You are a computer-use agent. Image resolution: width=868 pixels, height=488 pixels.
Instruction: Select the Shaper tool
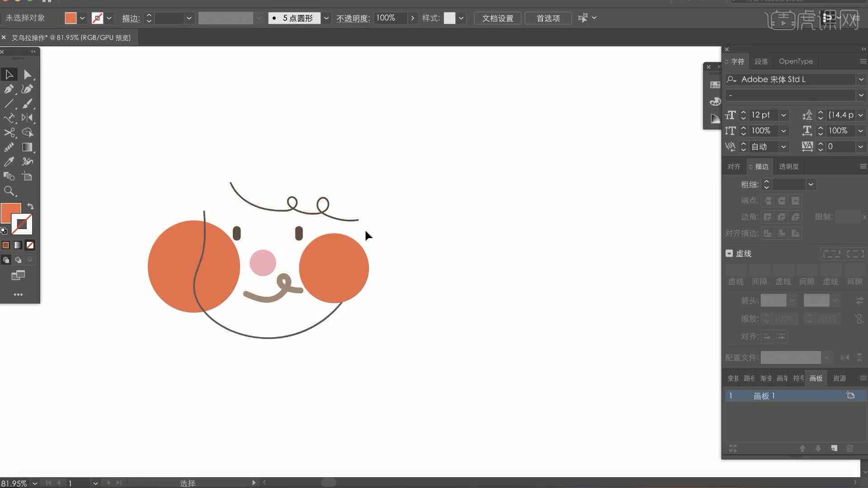pos(9,118)
